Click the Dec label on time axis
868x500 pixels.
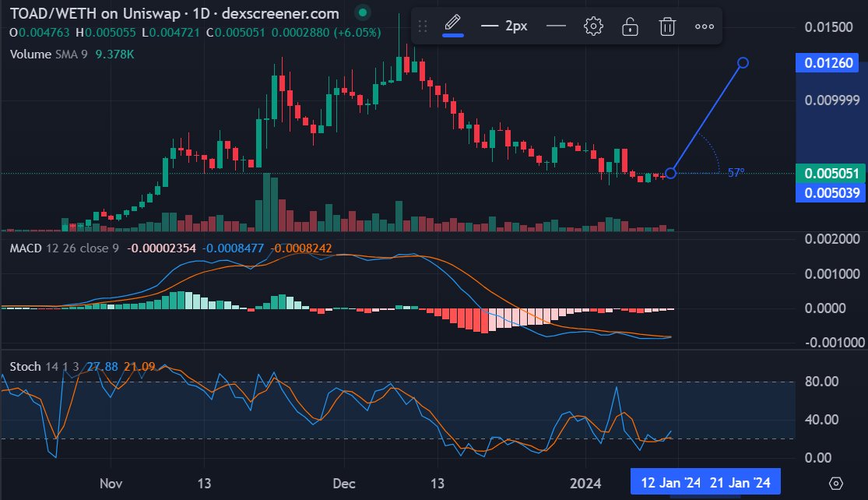344,484
